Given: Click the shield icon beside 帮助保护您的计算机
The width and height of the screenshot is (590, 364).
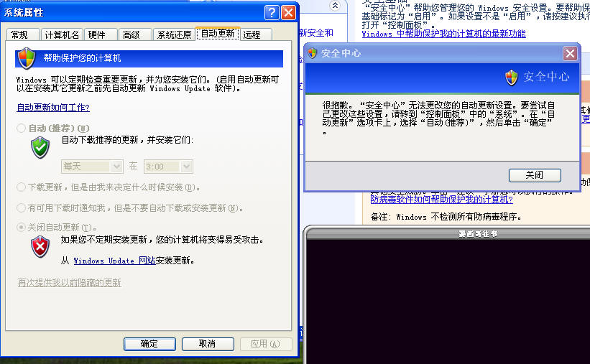Looking at the screenshot, I should (27, 58).
